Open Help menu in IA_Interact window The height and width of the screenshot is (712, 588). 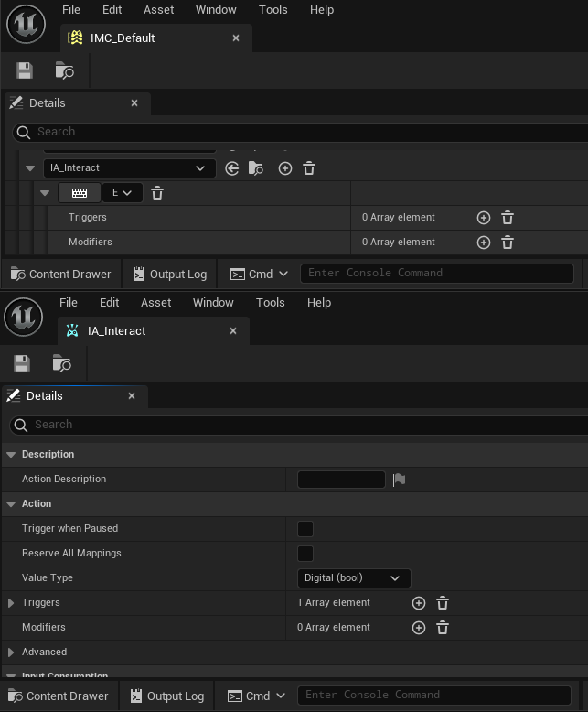pos(319,302)
